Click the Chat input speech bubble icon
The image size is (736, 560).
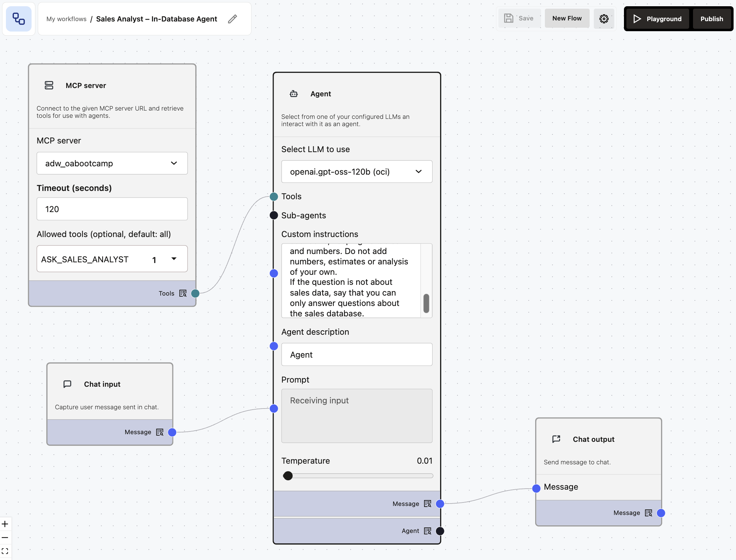[67, 384]
